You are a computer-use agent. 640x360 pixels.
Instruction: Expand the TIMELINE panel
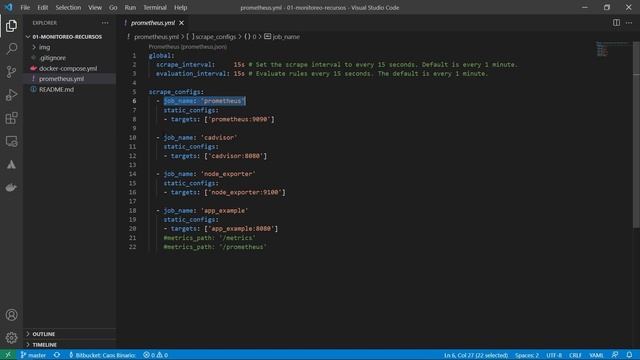44,344
